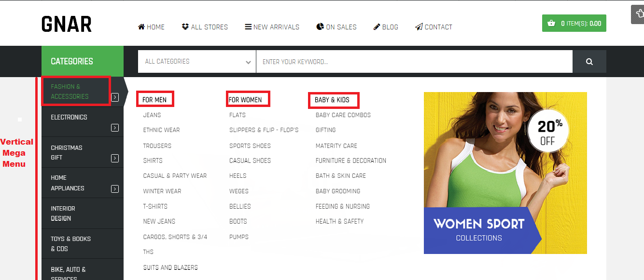644x280 pixels.
Task: Click the Pumps link
Action: point(239,237)
